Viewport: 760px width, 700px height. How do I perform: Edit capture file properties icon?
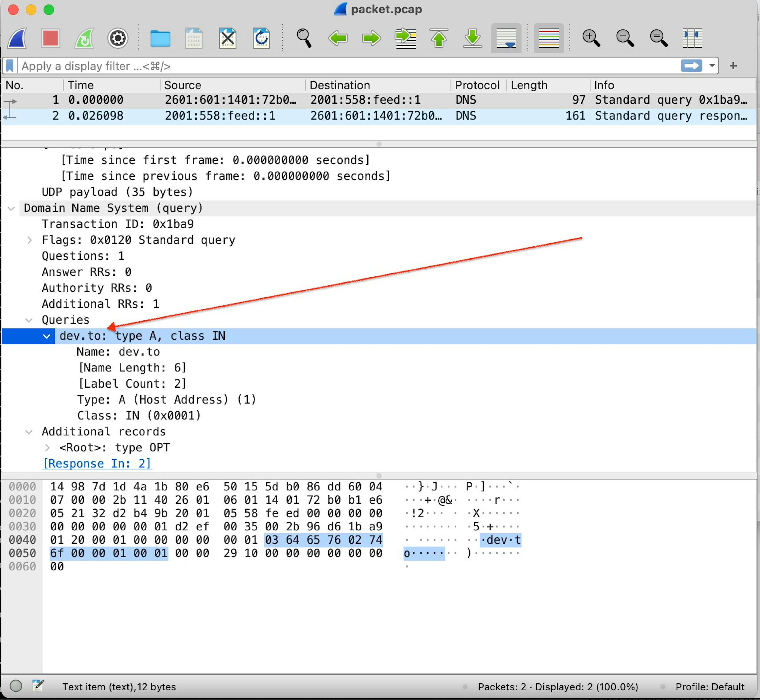(38, 686)
